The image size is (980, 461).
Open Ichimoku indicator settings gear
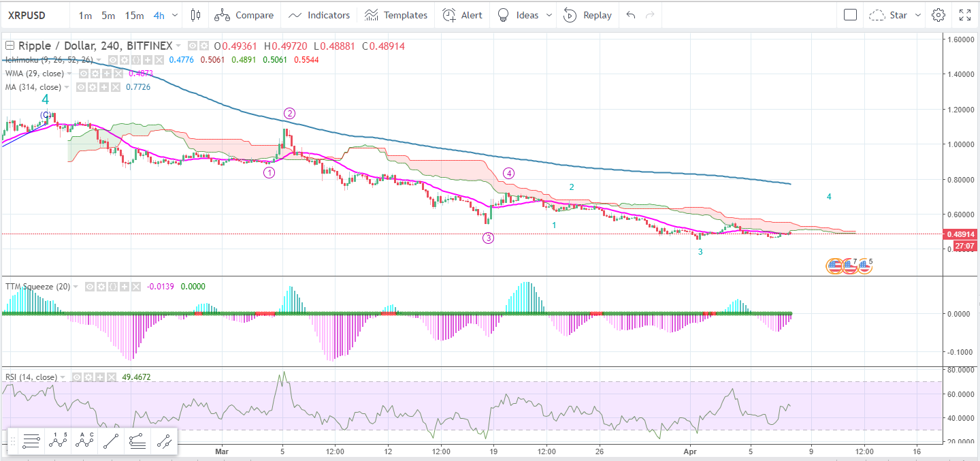(x=124, y=60)
